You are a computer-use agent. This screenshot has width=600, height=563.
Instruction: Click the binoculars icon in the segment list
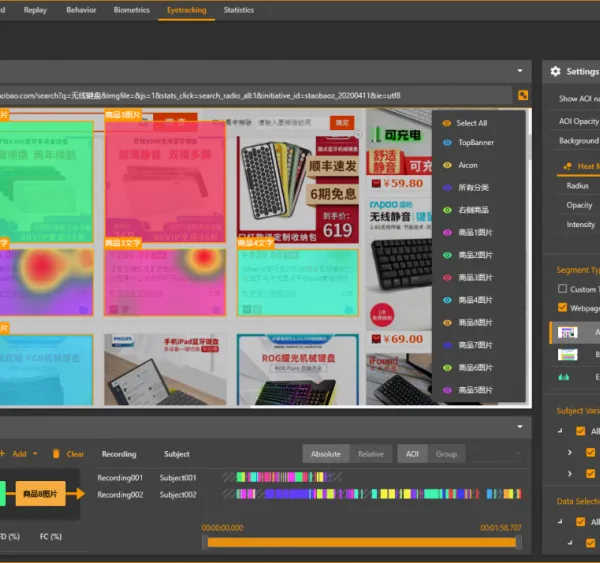pyautogui.click(x=564, y=377)
